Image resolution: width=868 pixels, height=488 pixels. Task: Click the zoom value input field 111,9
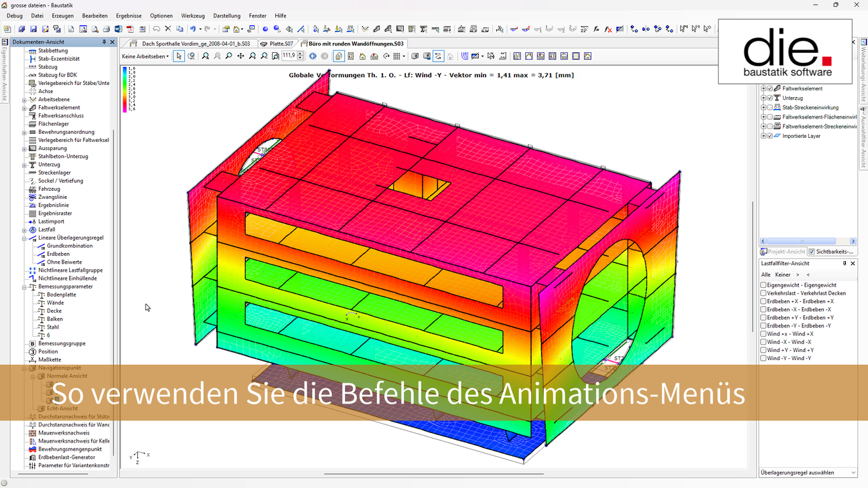point(289,56)
